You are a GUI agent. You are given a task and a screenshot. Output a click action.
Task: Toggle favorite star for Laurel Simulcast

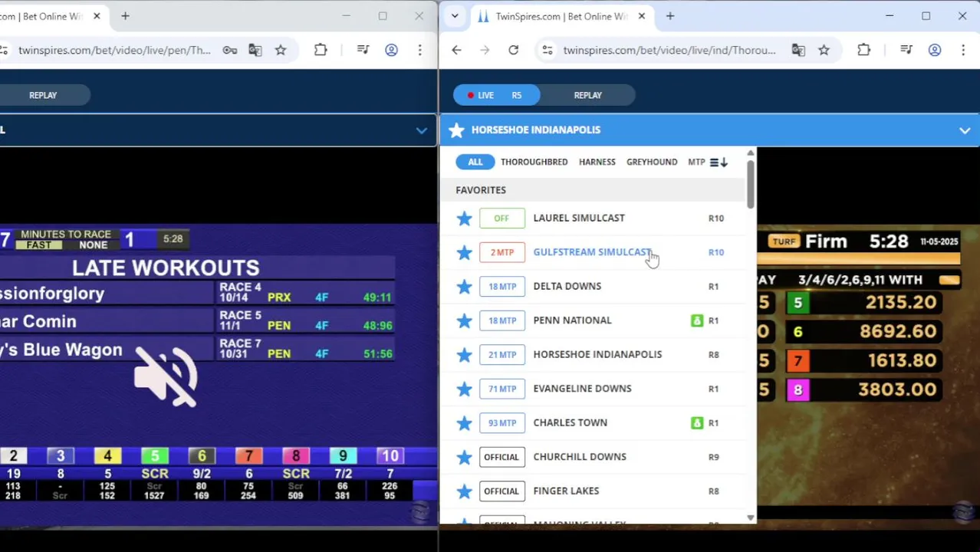pyautogui.click(x=464, y=219)
